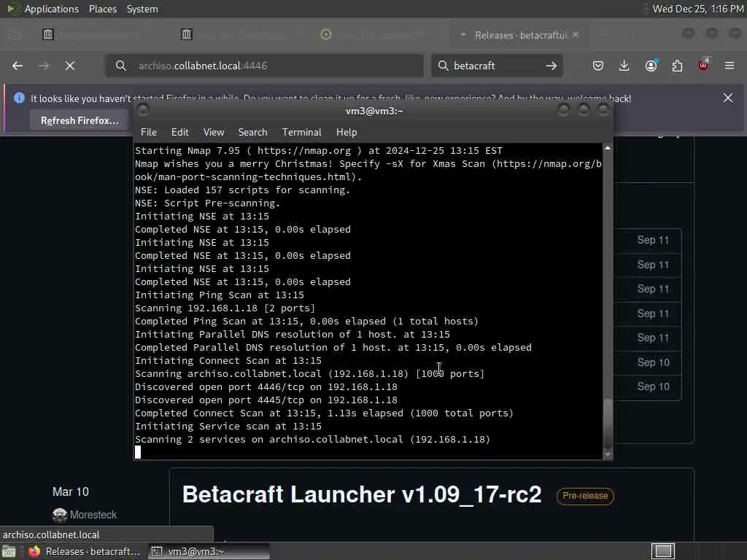Open the terminal File menu
747x560 pixels.
(149, 133)
